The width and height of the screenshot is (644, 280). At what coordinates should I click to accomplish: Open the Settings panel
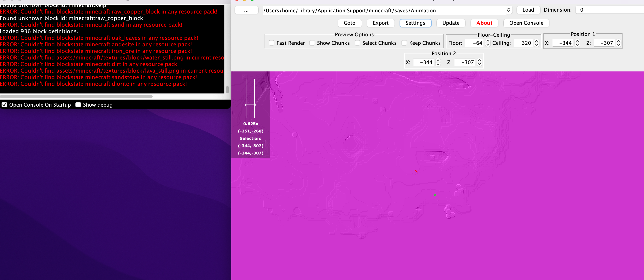click(x=415, y=23)
